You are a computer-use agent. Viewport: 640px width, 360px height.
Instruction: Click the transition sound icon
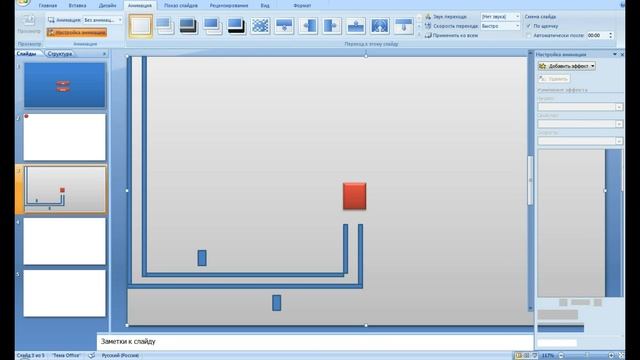[428, 17]
